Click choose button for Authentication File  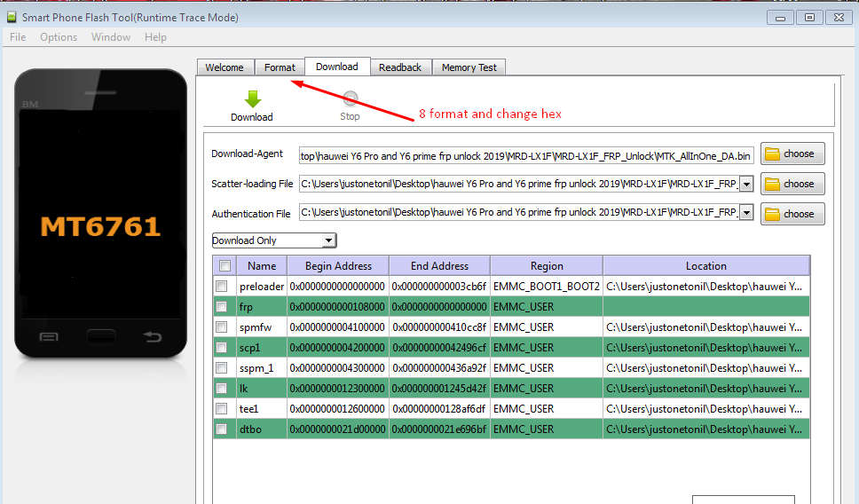pyautogui.click(x=792, y=214)
